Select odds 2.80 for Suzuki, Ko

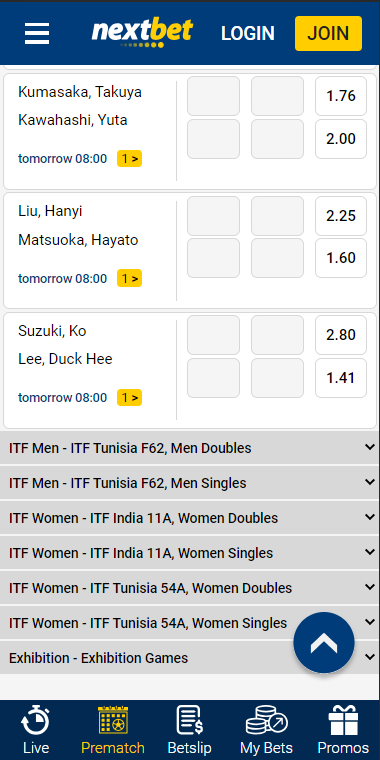coord(341,335)
